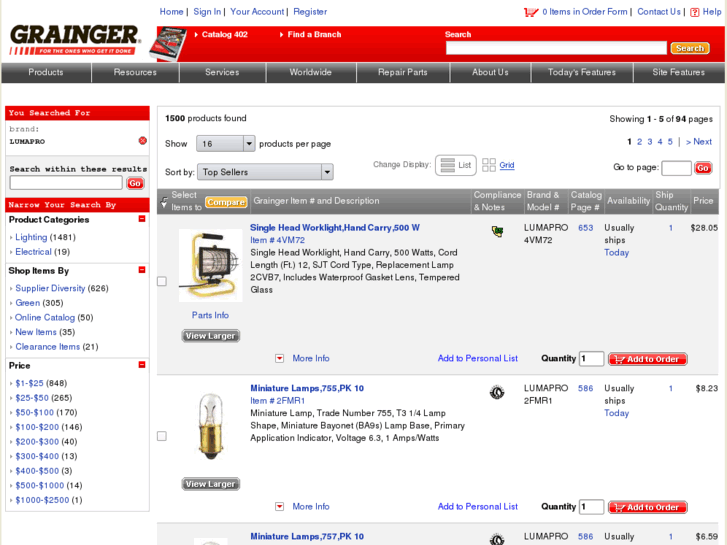Image resolution: width=727 pixels, height=545 pixels.
Task: Filter by price range $25-$50
Action: click(32, 398)
